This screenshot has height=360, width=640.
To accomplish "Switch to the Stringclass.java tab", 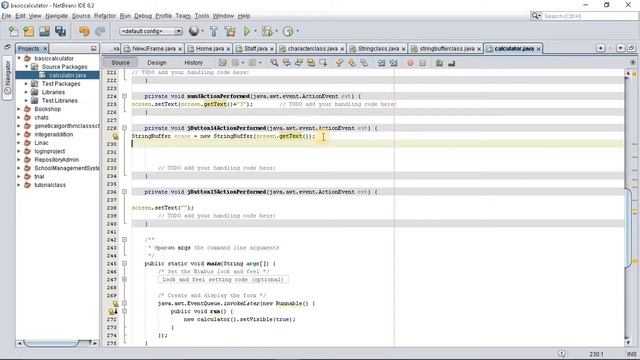I will pyautogui.click(x=378, y=49).
